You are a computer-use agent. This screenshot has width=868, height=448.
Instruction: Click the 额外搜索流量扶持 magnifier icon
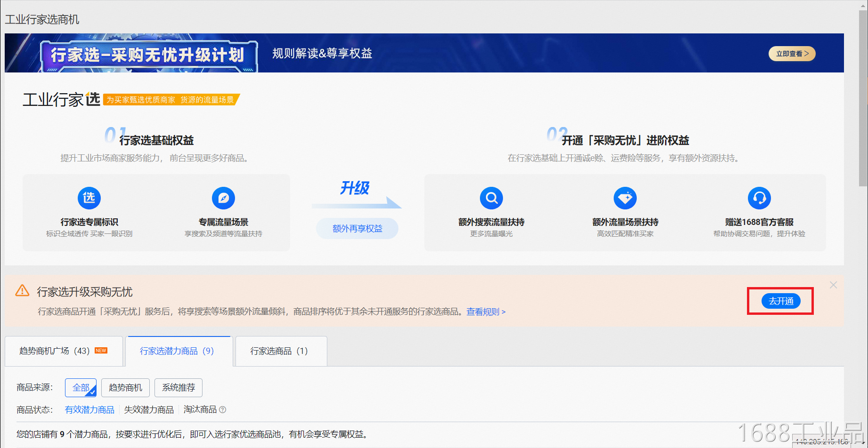tap(491, 198)
